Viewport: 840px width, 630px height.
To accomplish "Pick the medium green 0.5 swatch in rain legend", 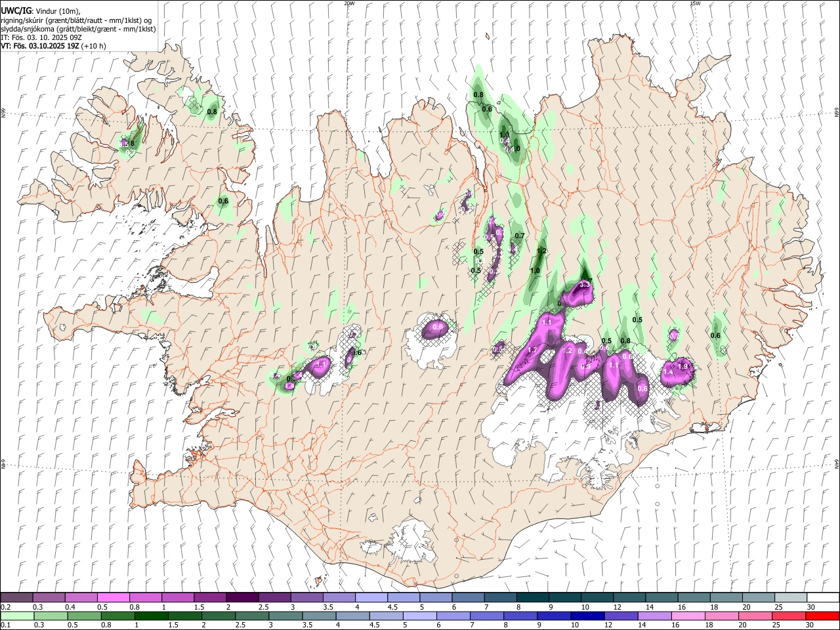I will point(84,616).
